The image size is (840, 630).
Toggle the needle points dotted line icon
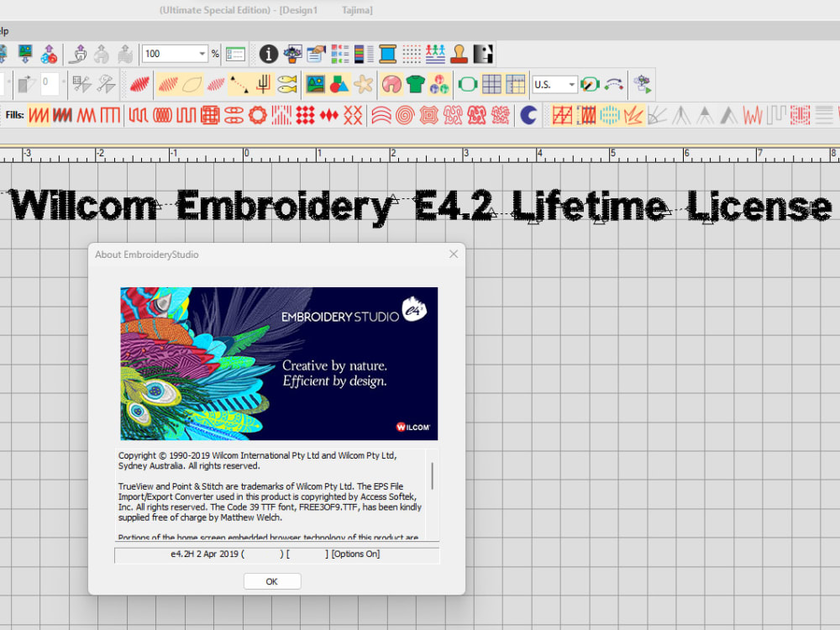[239, 84]
